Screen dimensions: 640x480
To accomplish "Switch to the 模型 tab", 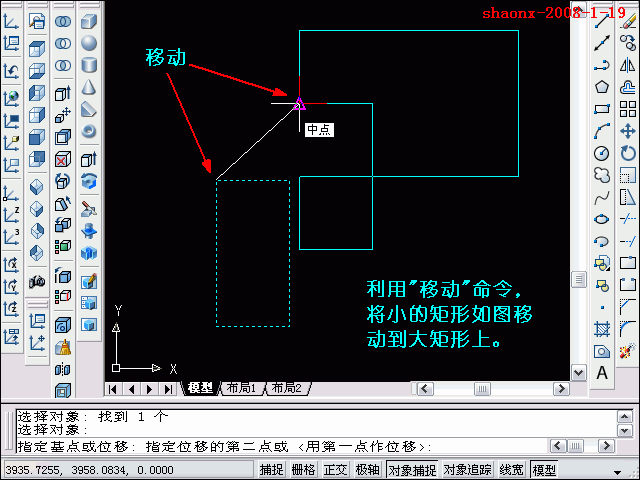I will (x=200, y=388).
